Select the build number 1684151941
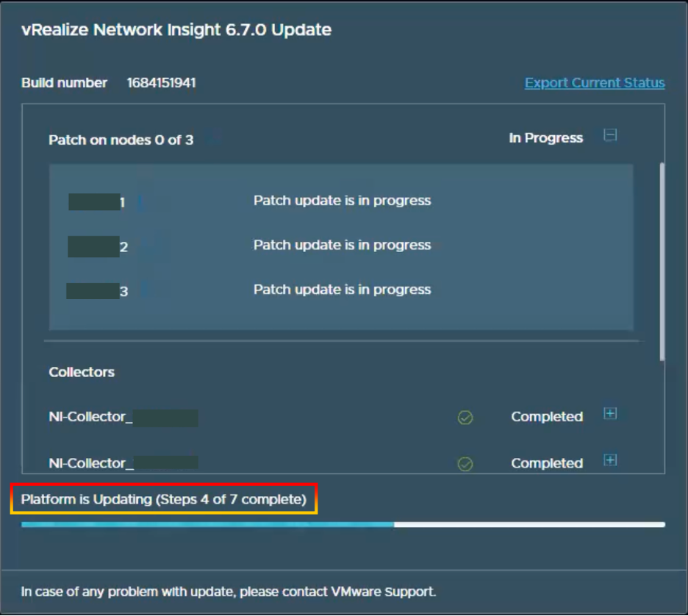688x616 pixels. [x=162, y=82]
